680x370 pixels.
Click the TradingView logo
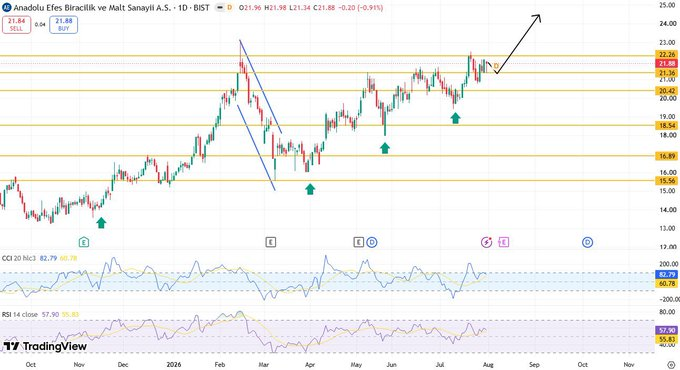coord(45,346)
